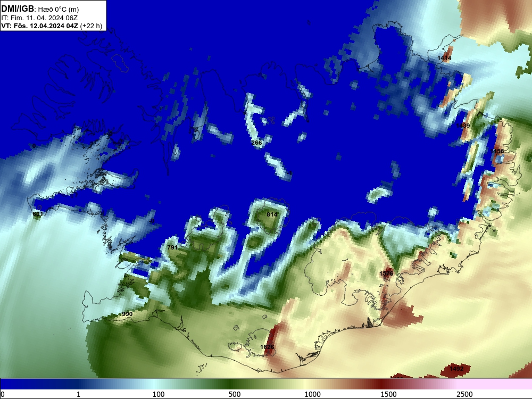The width and height of the screenshot is (532, 399).
Task: Click the 2500 label on the legend
Action: click(x=464, y=394)
